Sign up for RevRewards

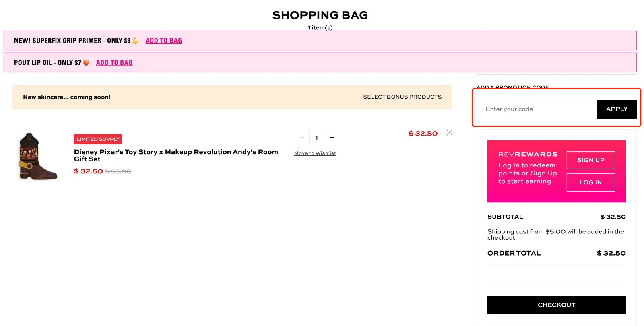590,160
